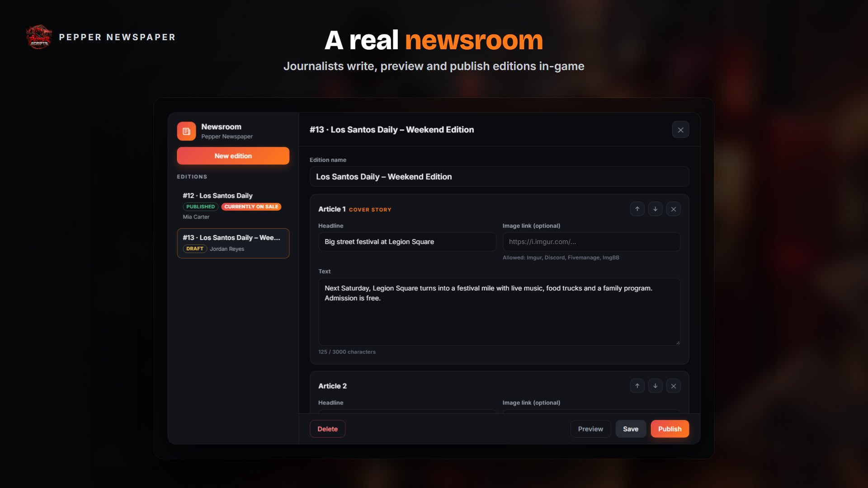Delete the current edition
The width and height of the screenshot is (868, 488).
pos(327,429)
